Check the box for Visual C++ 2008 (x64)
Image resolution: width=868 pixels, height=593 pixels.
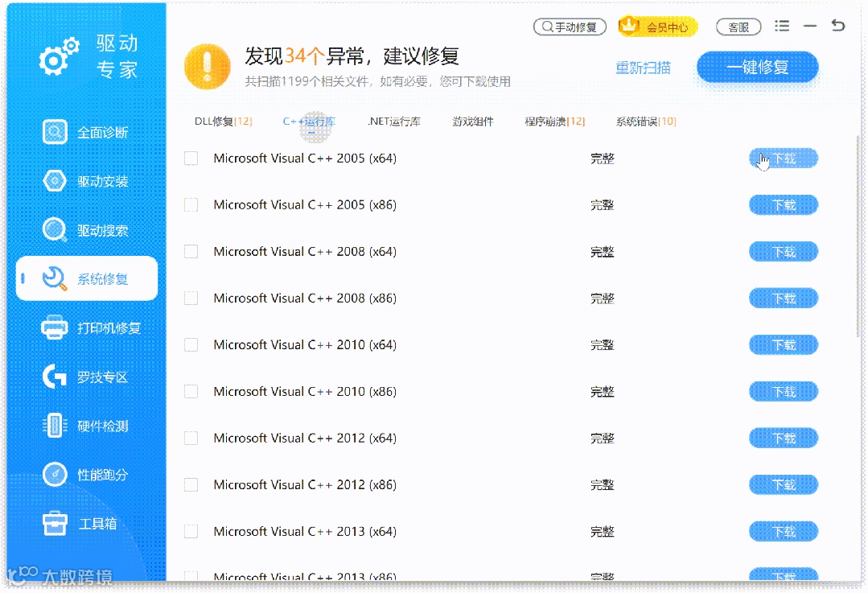(191, 251)
